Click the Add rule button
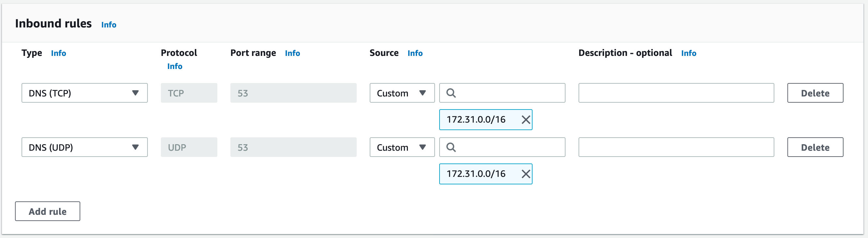The width and height of the screenshot is (868, 238). click(48, 211)
